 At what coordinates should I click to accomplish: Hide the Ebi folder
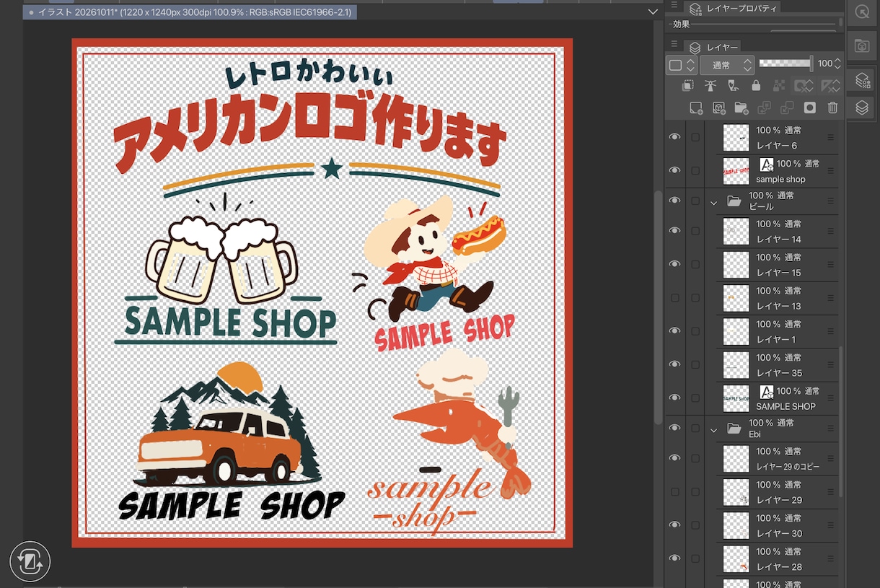(674, 428)
